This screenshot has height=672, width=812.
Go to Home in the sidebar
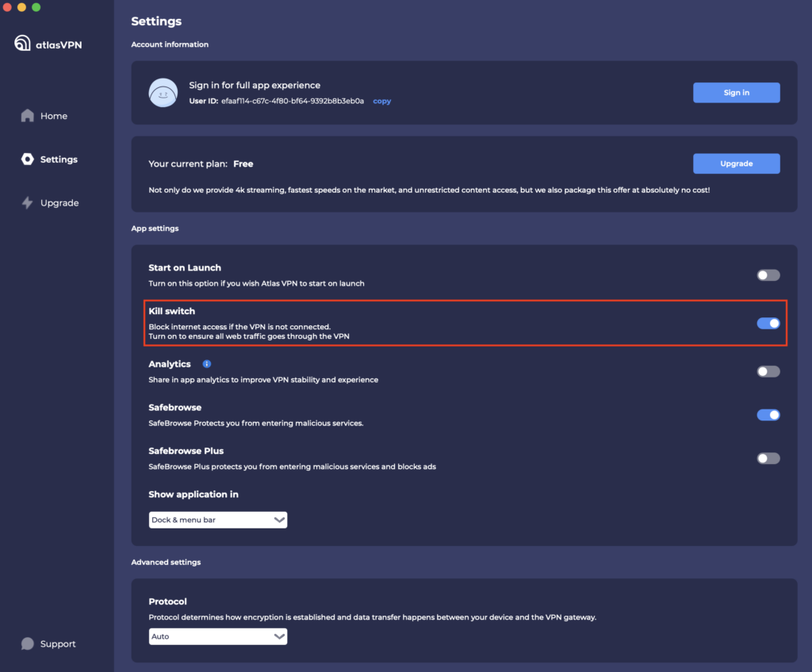click(x=54, y=116)
